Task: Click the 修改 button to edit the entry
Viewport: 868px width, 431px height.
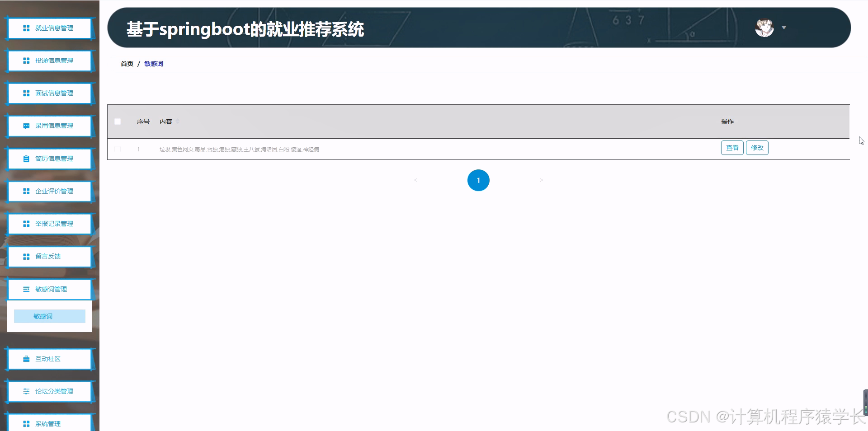Action: click(x=757, y=148)
